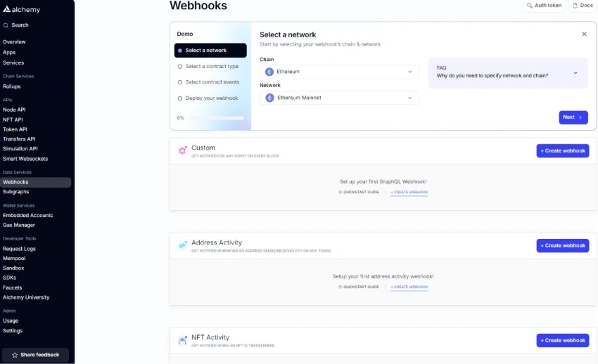This screenshot has height=364, width=598.
Task: Click the Search magnifier icon in sidebar
Action: point(6,25)
